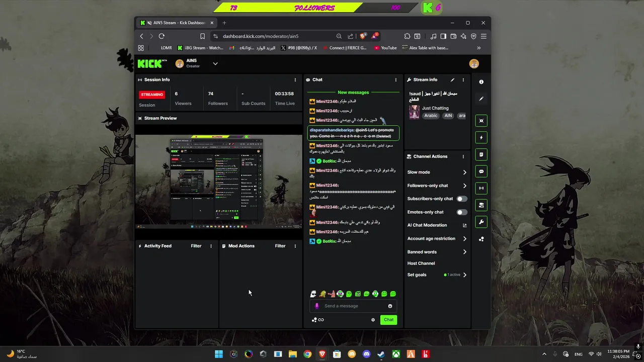Show more bookmarks with the double chevron
This screenshot has width=644, height=362.
(478, 48)
